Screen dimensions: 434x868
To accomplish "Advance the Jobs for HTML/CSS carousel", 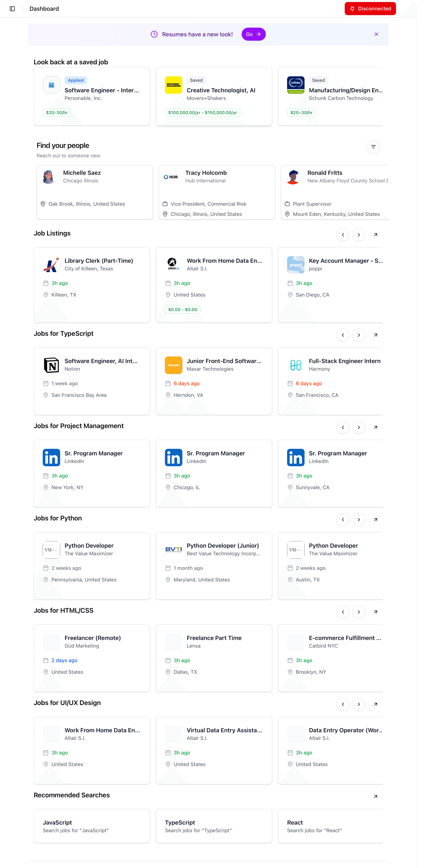I will pos(359,612).
